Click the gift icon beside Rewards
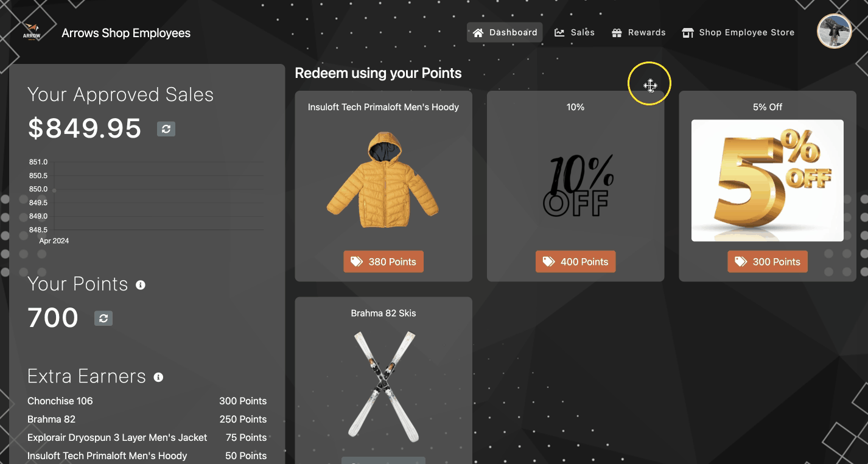Screen dimensions: 868x464 [x=617, y=32]
